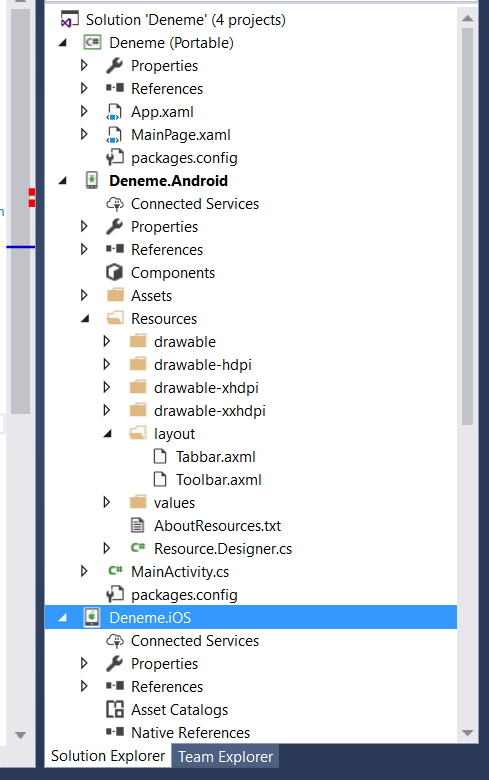Click the Solution 'Deneme' Visual Studio icon
489x780 pixels.
pyautogui.click(x=69, y=20)
